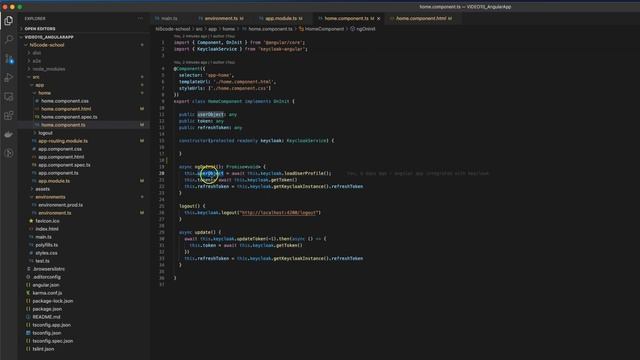
Task: Open package-lock.json in the file tree
Action: pos(53,301)
